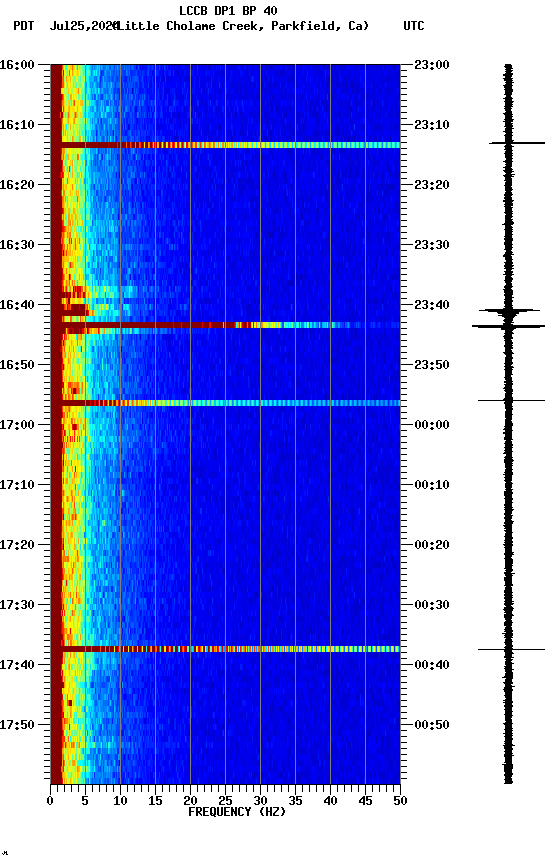Click the large seismogram spike near 23:43 UTC
Screen dimensions: 552x864
pyautogui.click(x=508, y=326)
